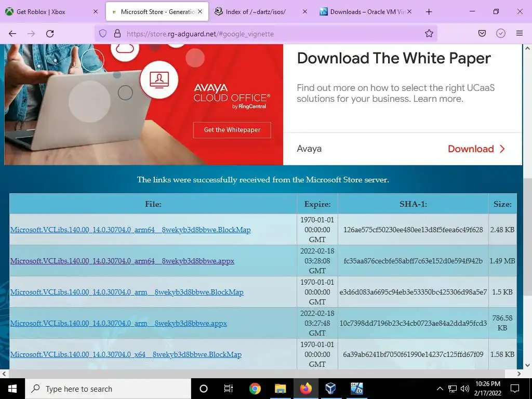Open the arm64 VCLibs BlockMap link

pyautogui.click(x=130, y=230)
